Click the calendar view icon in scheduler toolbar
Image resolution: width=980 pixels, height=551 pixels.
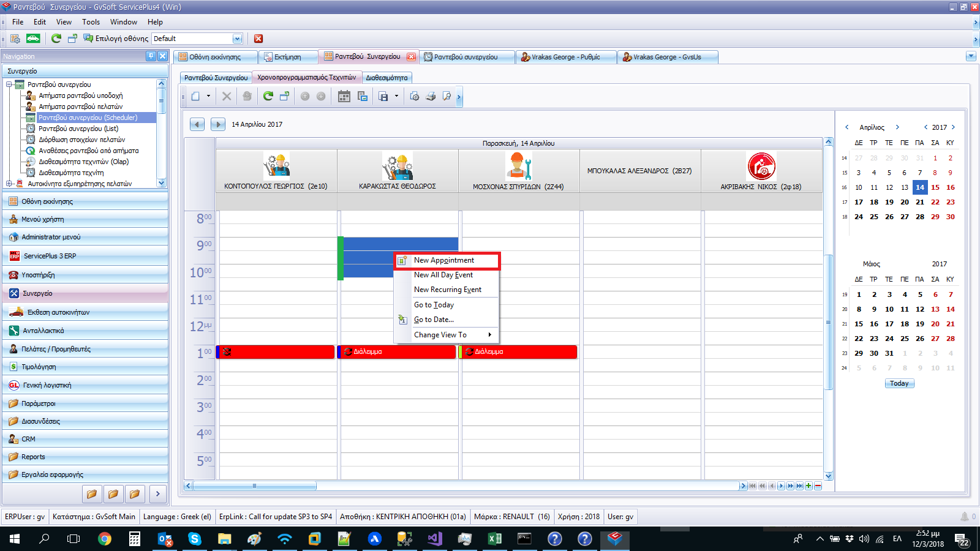pos(344,96)
